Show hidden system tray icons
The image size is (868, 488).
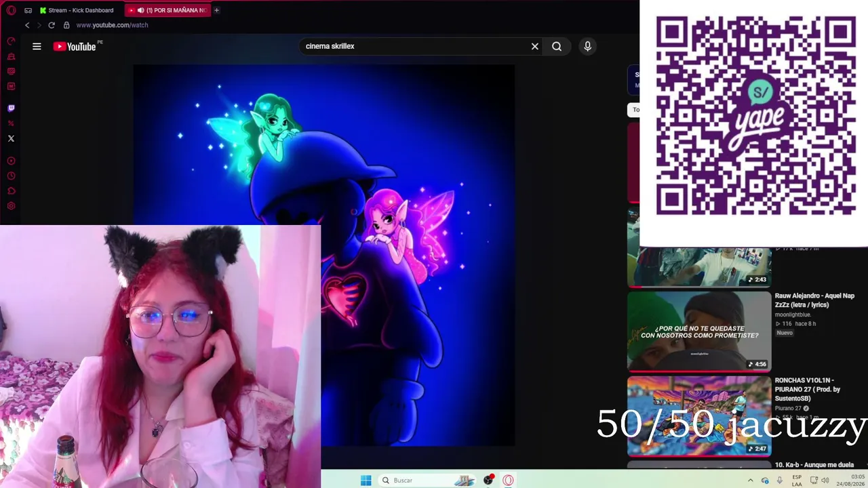750,481
